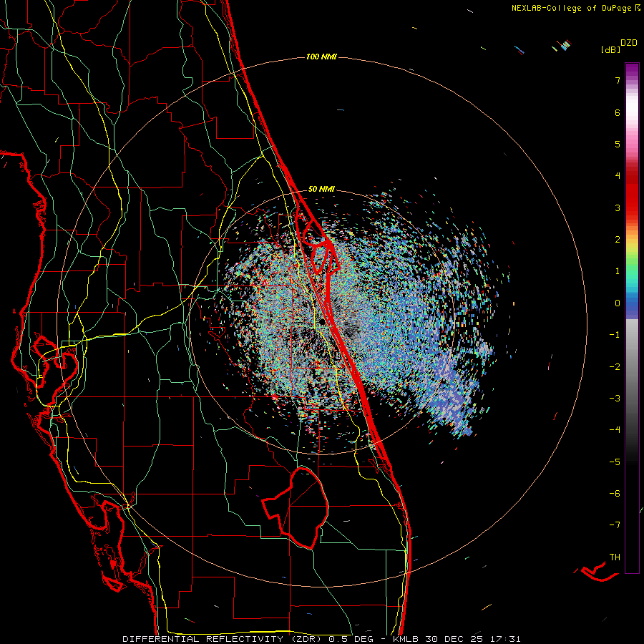Click the -1 value on the dB scale
The image size is (644, 644).
615,335
